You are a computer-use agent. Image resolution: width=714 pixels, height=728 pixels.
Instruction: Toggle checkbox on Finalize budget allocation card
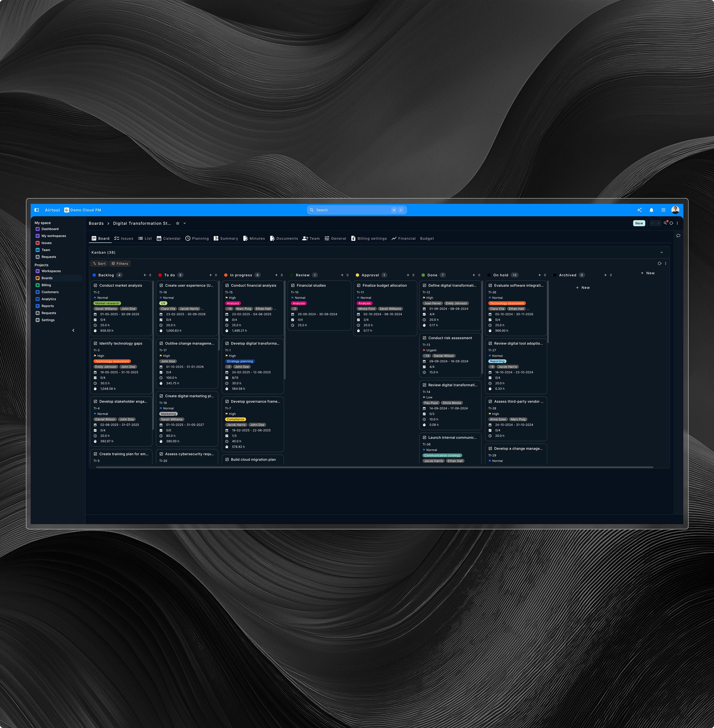pyautogui.click(x=359, y=285)
